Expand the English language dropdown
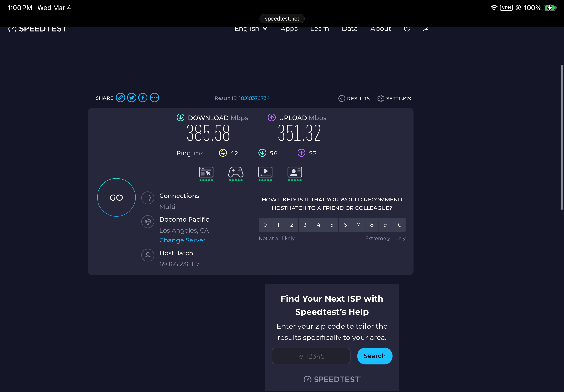564x392 pixels. [x=251, y=29]
